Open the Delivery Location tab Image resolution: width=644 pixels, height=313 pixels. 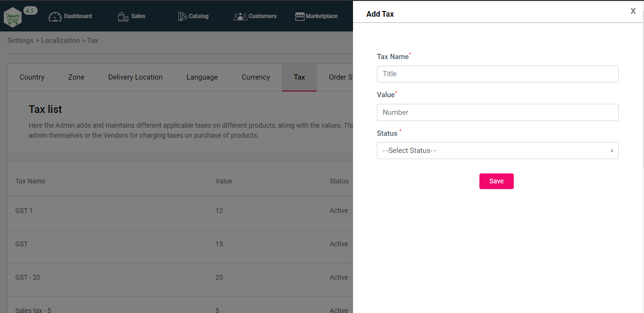pos(135,77)
